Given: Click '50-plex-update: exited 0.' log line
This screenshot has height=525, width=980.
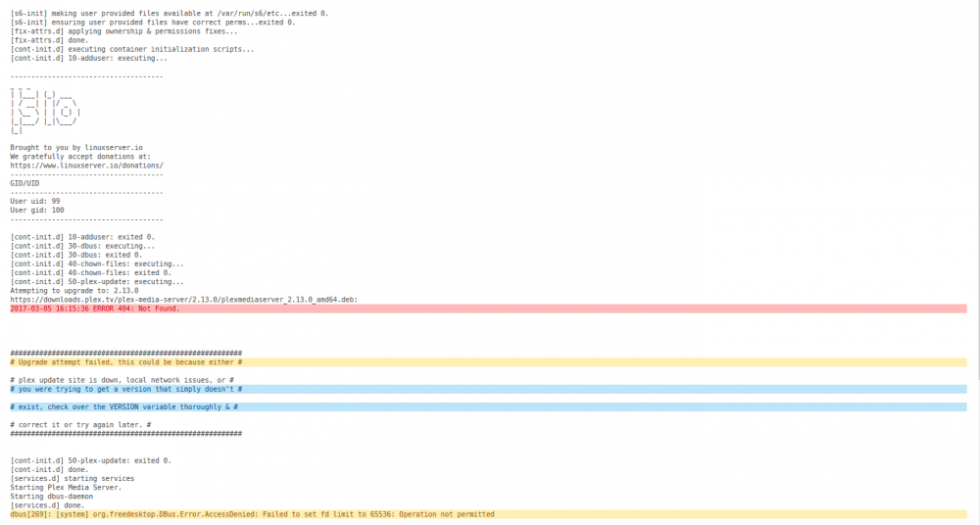Looking at the screenshot, I should point(90,460).
